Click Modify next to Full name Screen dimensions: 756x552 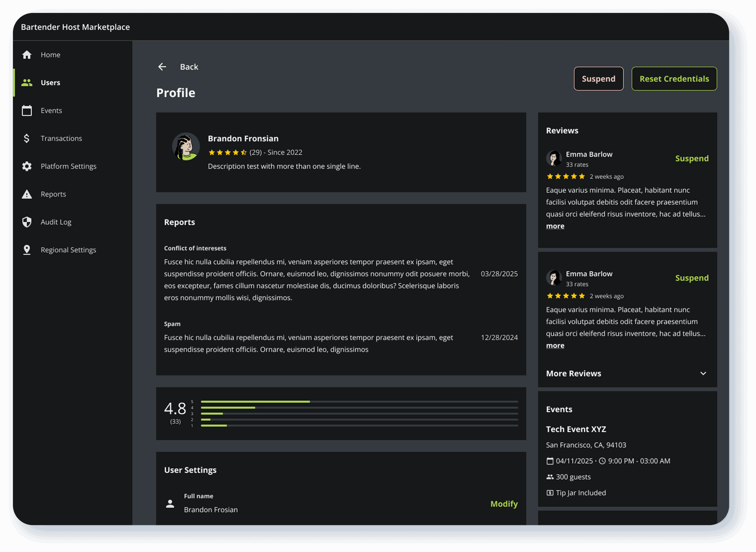(x=504, y=504)
